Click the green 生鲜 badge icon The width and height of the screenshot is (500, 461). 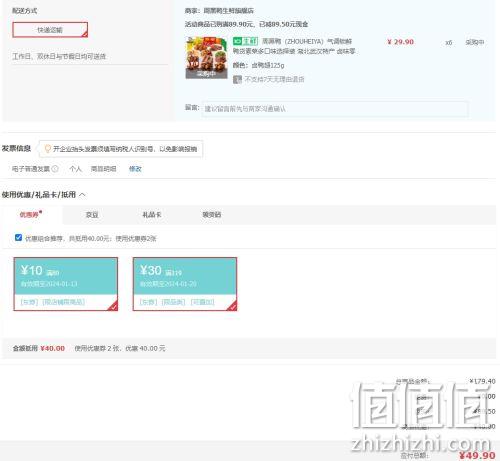coord(245,41)
